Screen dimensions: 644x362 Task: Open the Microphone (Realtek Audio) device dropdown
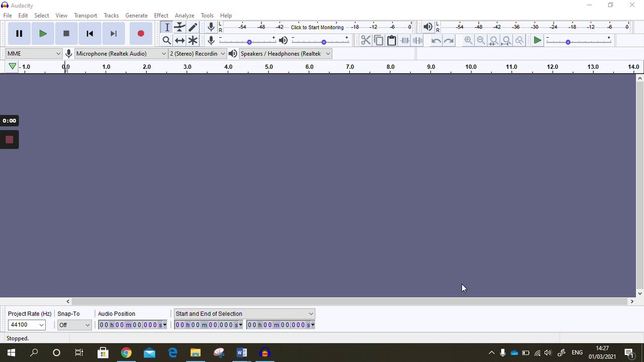pos(121,53)
